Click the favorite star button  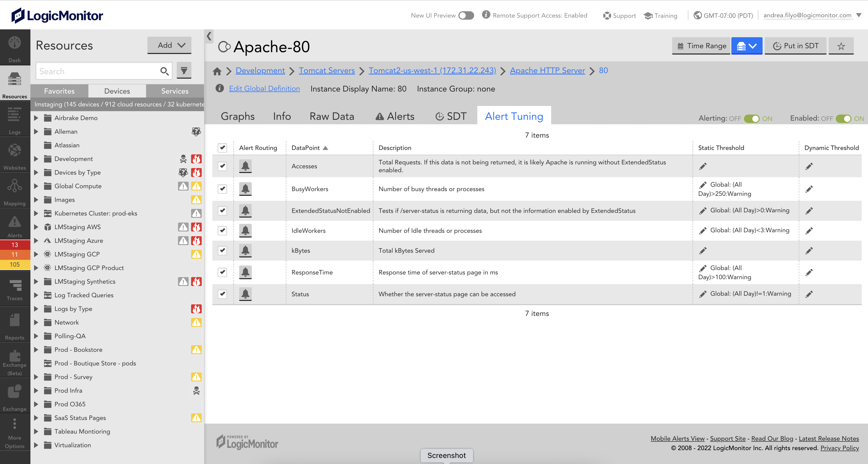(x=841, y=46)
